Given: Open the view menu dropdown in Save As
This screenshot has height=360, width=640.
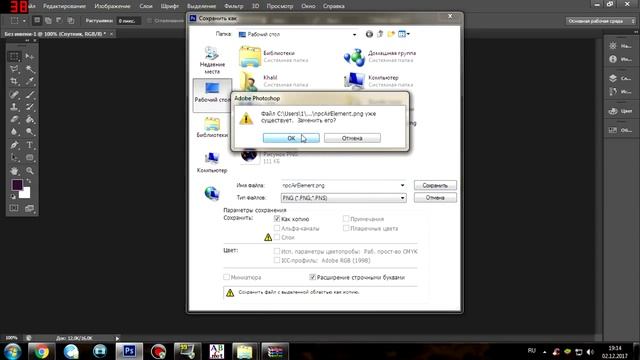Looking at the screenshot, I should (x=408, y=34).
